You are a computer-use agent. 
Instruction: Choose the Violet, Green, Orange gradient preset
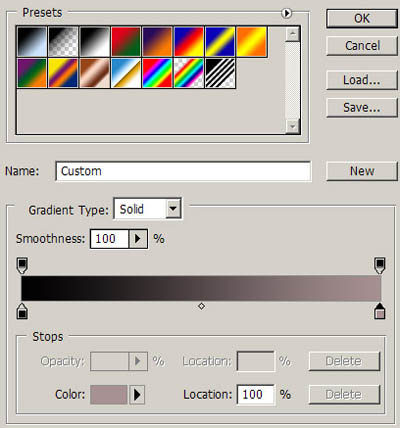32,73
